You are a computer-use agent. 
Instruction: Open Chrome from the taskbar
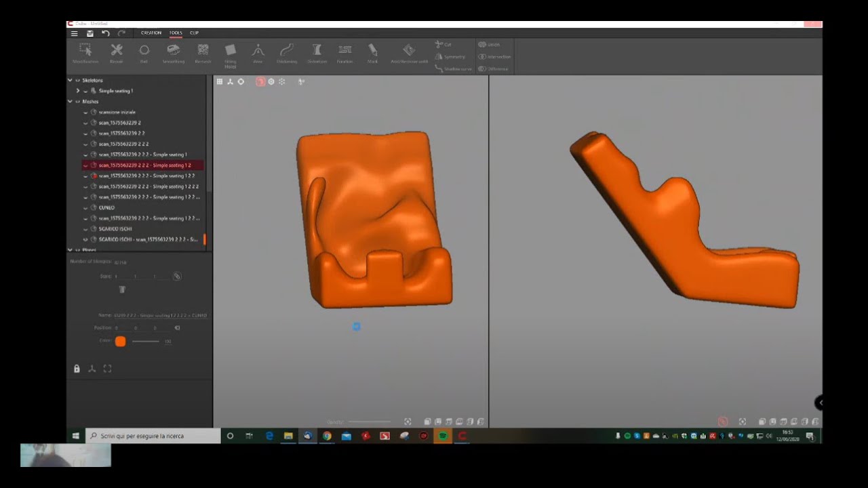[x=327, y=436]
